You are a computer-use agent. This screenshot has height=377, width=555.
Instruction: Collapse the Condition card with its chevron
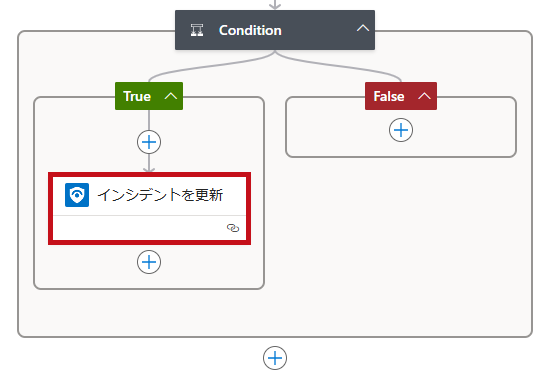coord(363,28)
